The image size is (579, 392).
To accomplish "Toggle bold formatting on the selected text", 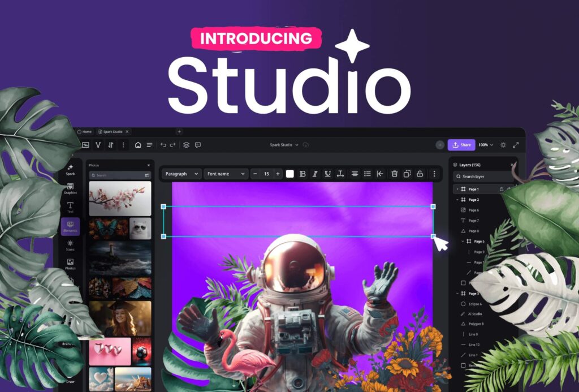I will pos(303,174).
